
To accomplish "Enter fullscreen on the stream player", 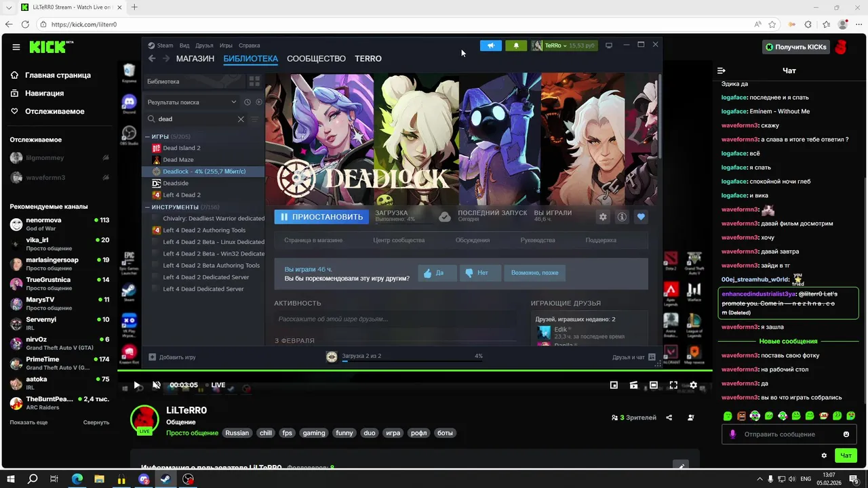I will (x=673, y=385).
